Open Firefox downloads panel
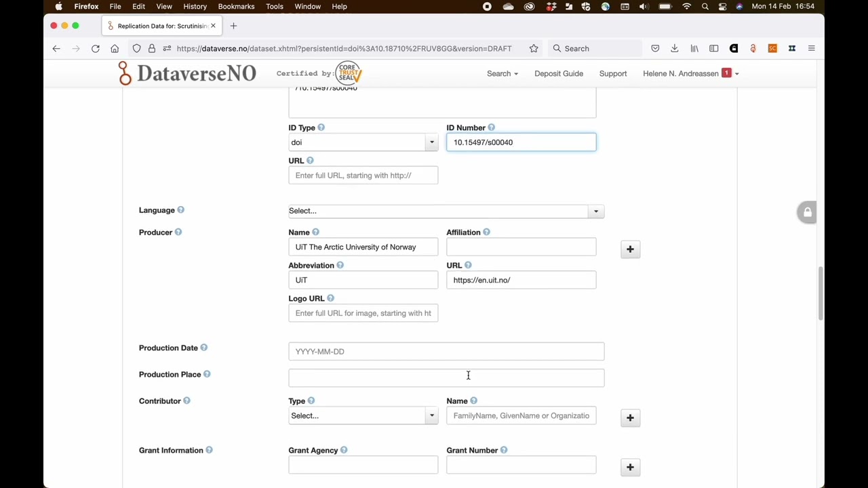The image size is (868, 488). (x=674, y=48)
